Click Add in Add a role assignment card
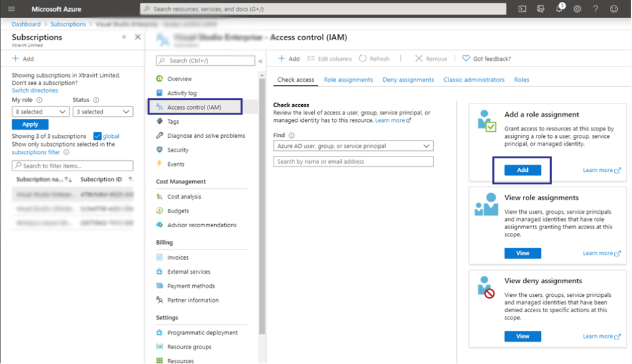Image resolution: width=632 pixels, height=364 pixels. [x=522, y=170]
